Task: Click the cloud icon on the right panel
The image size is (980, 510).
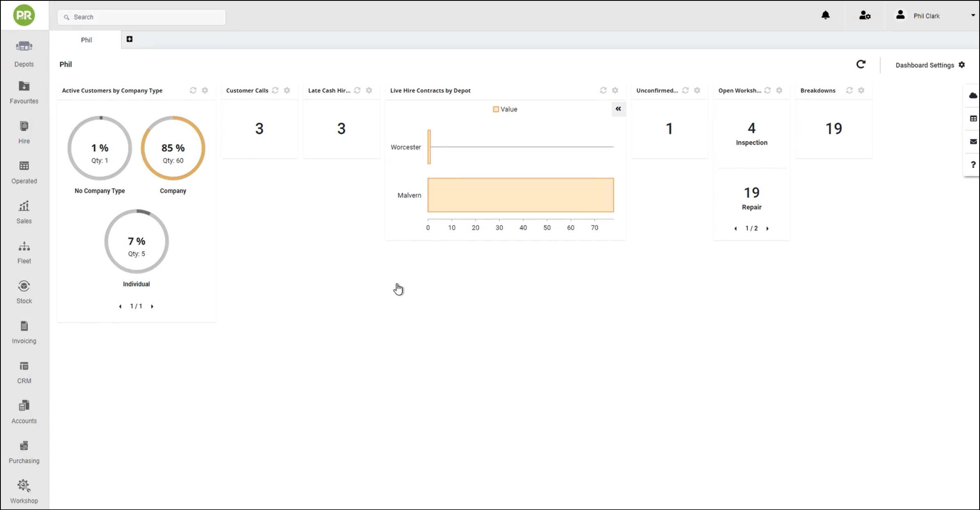Action: (973, 96)
